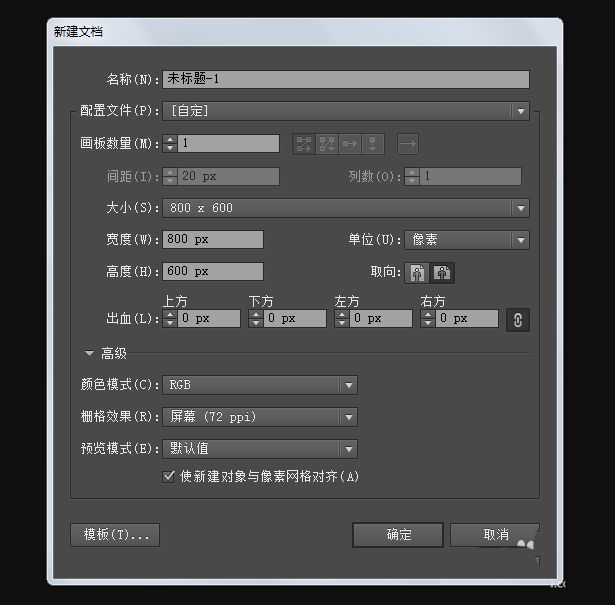This screenshot has height=605, width=615.
Task: Click the 画板数量 artboard count field
Action: (228, 144)
